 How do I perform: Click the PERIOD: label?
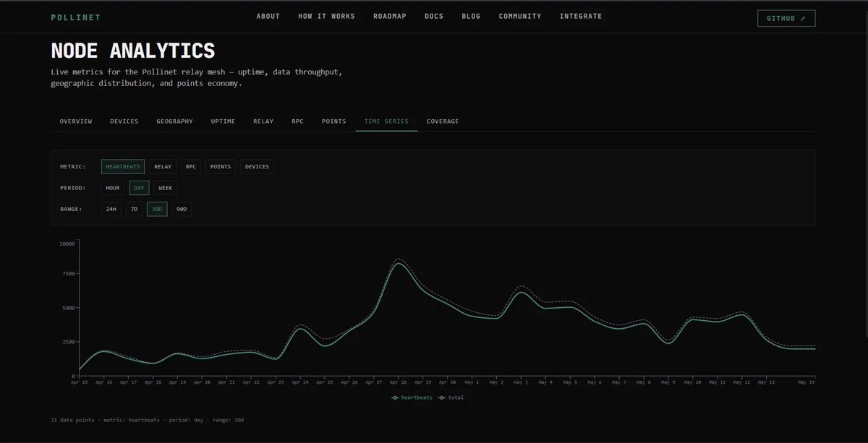click(72, 188)
